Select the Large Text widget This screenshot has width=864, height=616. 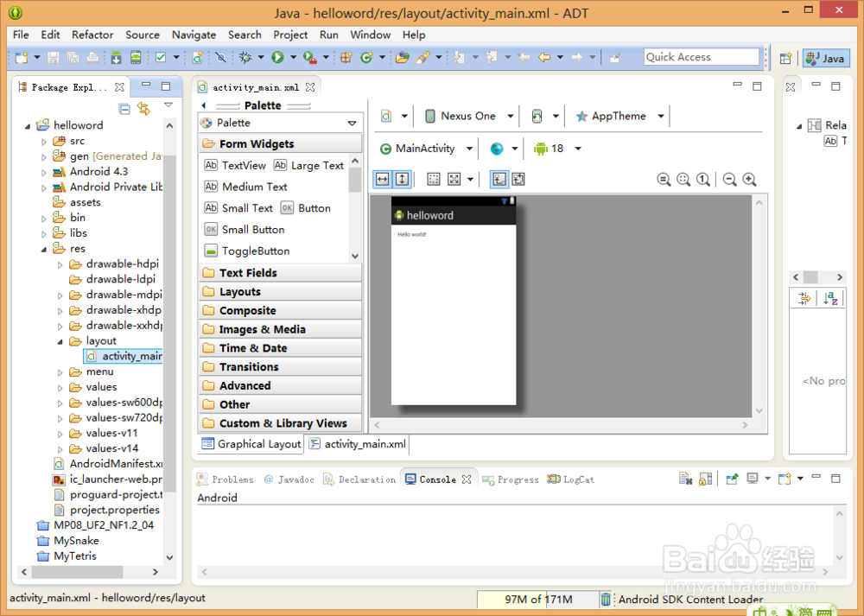(309, 166)
